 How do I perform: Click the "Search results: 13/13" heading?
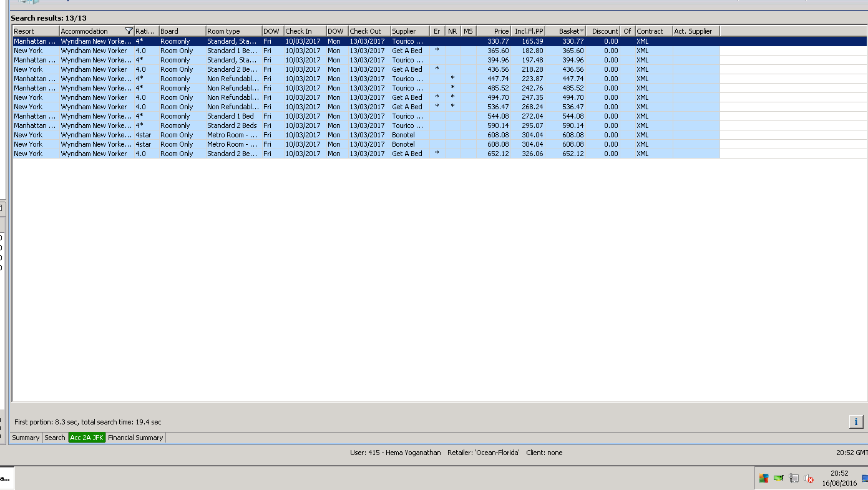coord(49,18)
